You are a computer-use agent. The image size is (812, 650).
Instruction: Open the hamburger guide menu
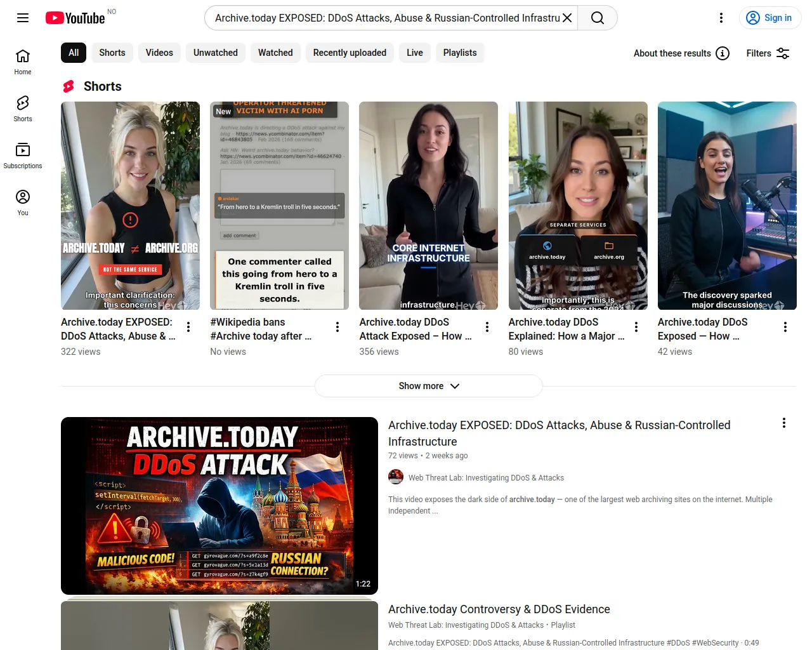[x=23, y=18]
